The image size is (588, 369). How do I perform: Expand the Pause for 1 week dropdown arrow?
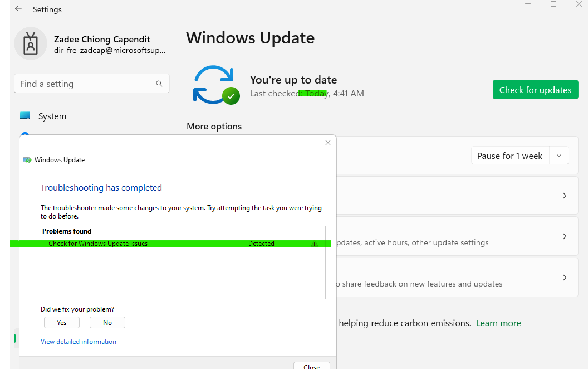tap(558, 156)
